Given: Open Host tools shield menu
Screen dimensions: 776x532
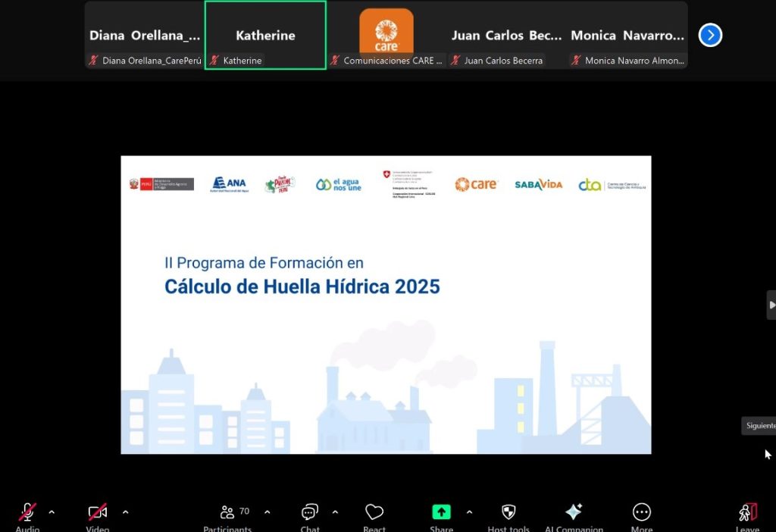Looking at the screenshot, I should click(508, 517).
